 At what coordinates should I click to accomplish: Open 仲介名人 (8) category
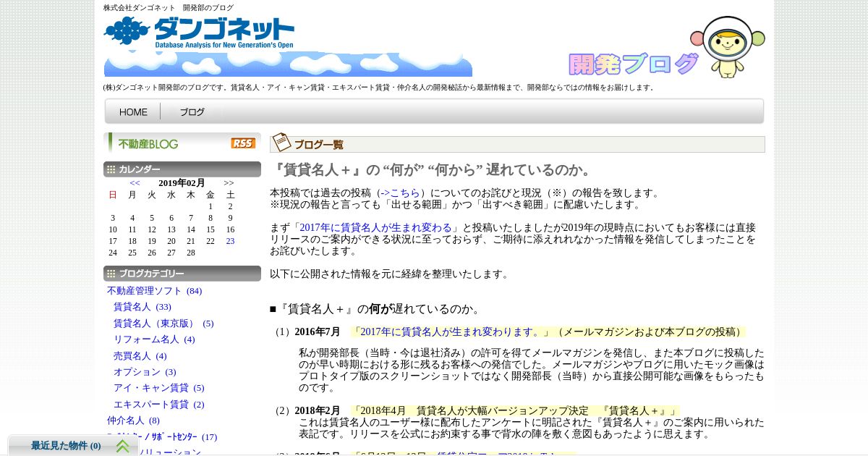134,421
